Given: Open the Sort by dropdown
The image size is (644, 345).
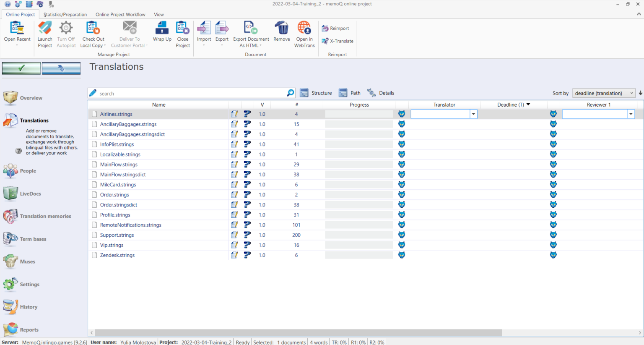Looking at the screenshot, I should coord(604,93).
